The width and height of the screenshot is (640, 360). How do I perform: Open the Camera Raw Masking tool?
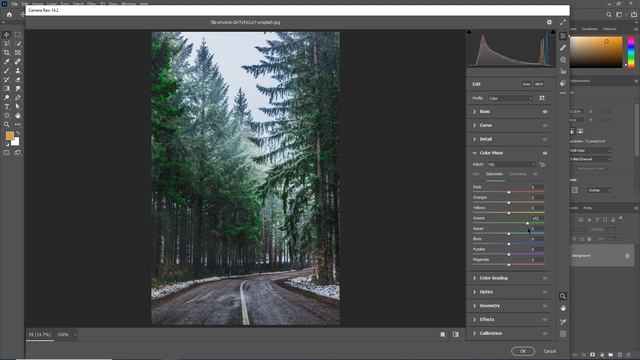tap(563, 60)
